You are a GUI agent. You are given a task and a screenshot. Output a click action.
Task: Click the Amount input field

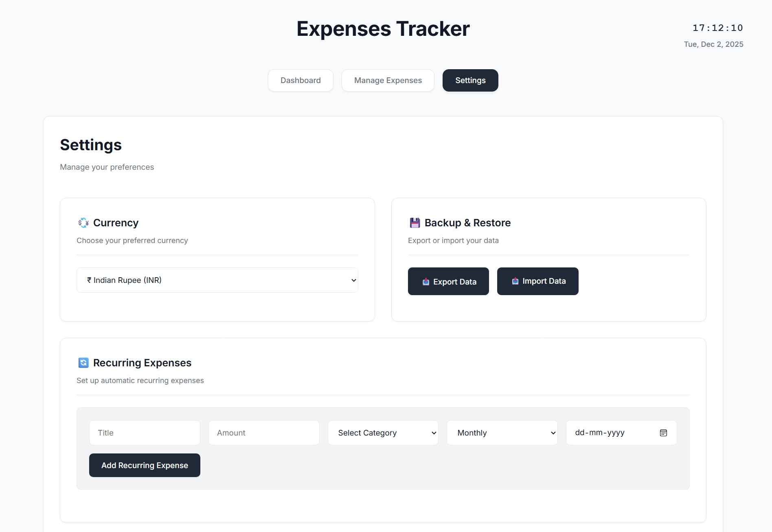(263, 433)
